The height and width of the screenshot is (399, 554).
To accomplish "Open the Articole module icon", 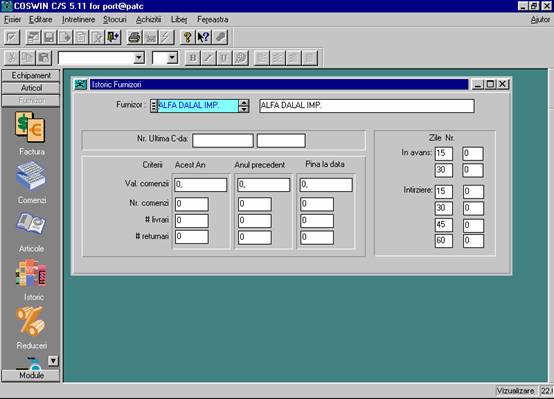I will pos(30,224).
